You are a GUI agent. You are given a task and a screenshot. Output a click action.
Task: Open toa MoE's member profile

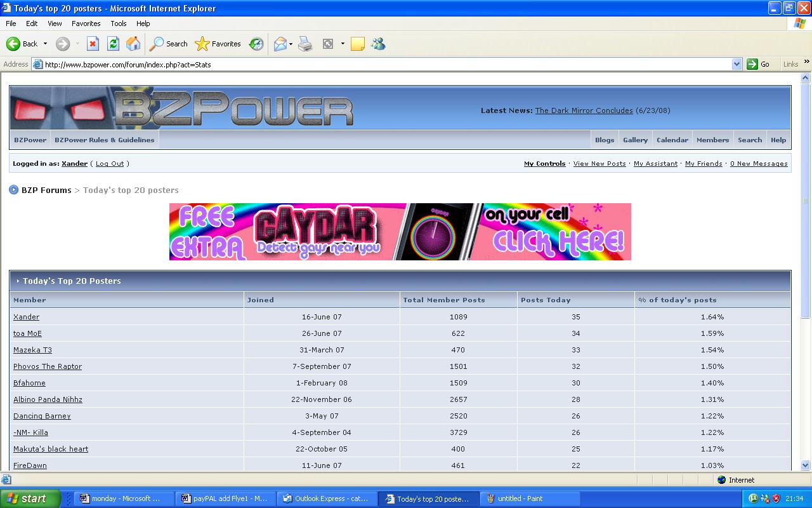click(27, 333)
